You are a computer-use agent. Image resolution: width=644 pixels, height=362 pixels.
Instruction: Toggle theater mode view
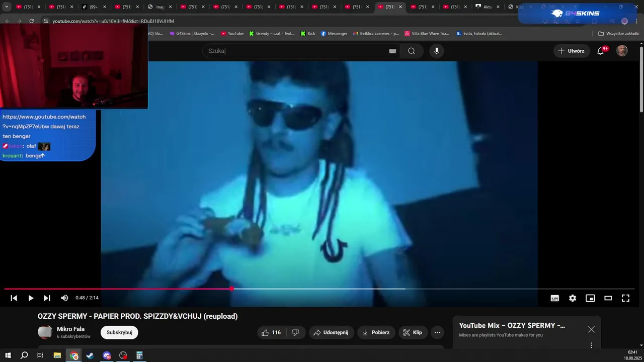click(608, 298)
